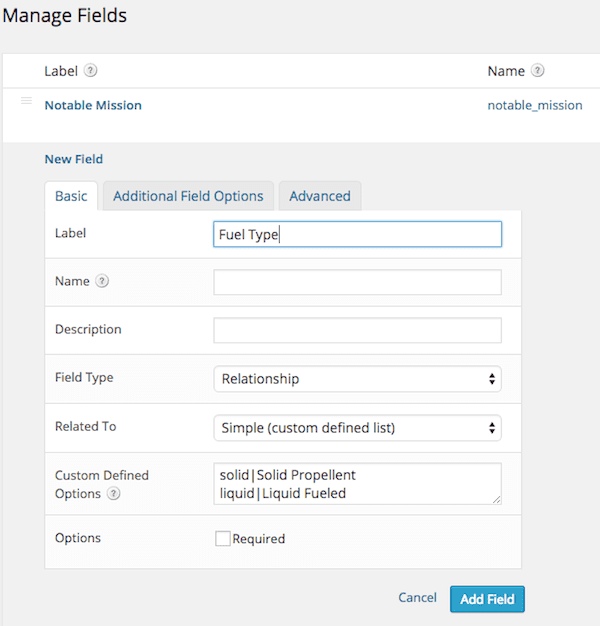Select the Advanced tab
This screenshot has width=600, height=626.
pos(320,196)
